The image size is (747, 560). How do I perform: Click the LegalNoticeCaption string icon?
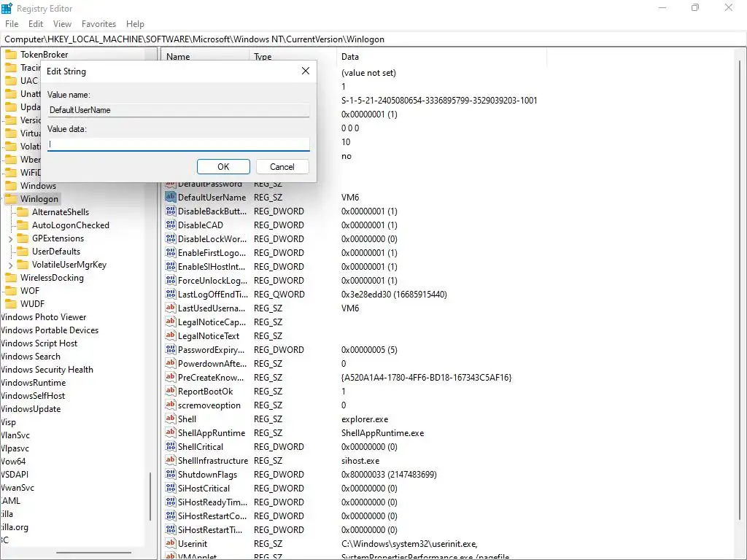coord(171,321)
